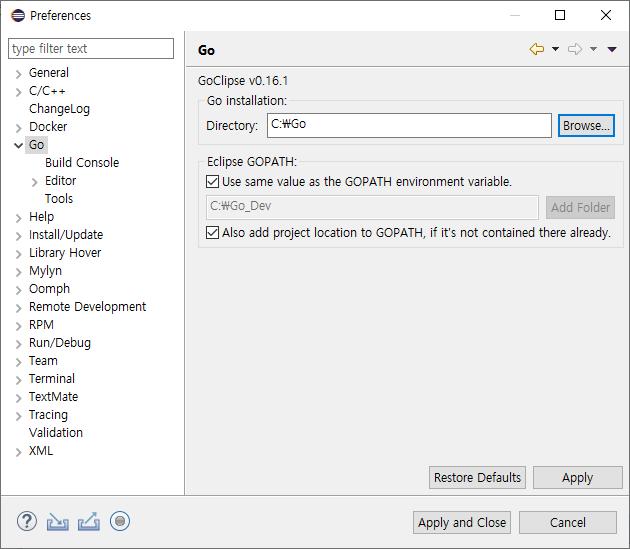Image resolution: width=630 pixels, height=549 pixels.
Task: Toggle 'Also add project location to GOPATH' checkbox
Action: click(x=212, y=233)
